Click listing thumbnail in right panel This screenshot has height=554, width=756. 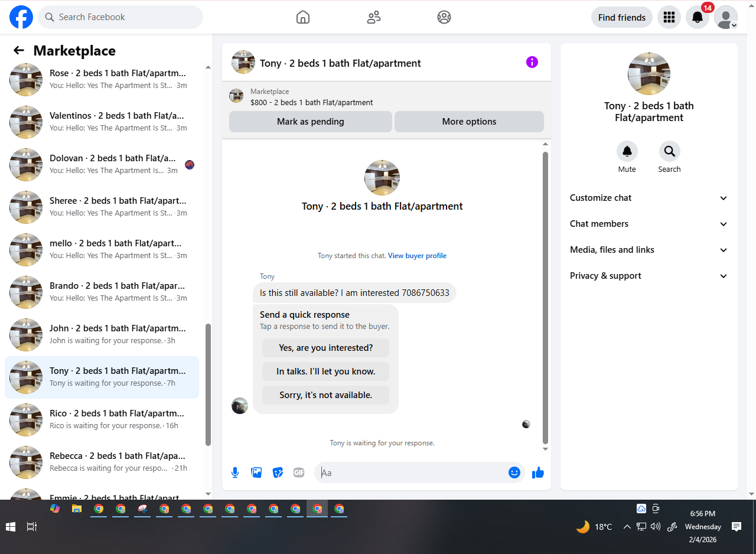[x=649, y=74]
